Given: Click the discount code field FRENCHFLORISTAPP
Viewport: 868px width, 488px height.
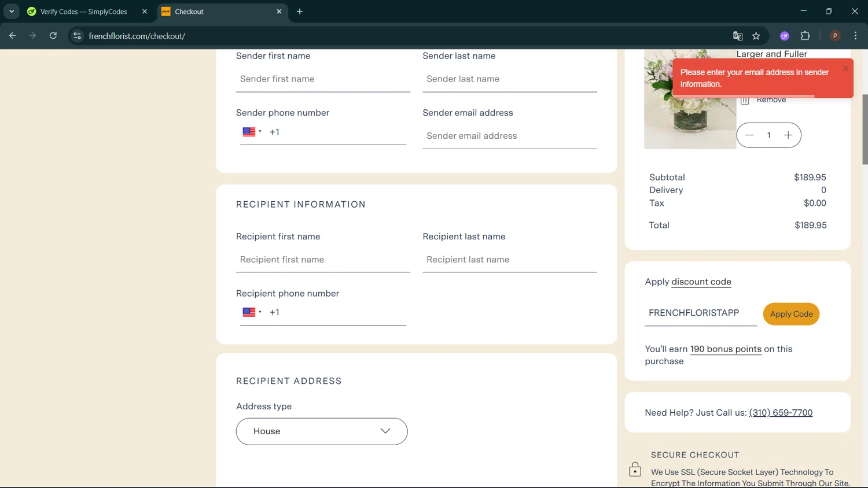Looking at the screenshot, I should tap(701, 313).
